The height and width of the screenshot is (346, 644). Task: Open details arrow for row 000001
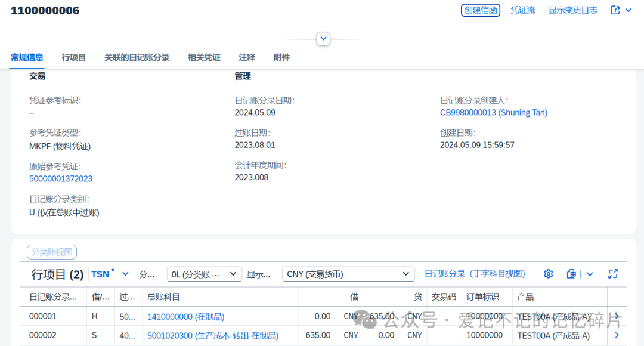(617, 316)
